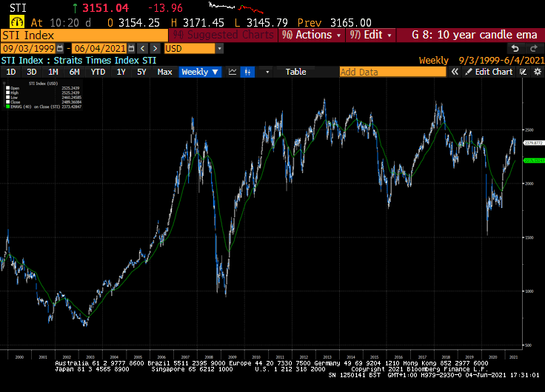The image size is (545, 392).
Task: Click the EMAVG (40) on Close legend row
Action: 44,107
